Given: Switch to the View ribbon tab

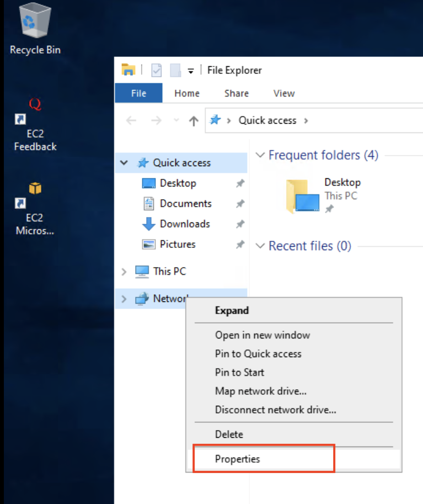Looking at the screenshot, I should 284,93.
